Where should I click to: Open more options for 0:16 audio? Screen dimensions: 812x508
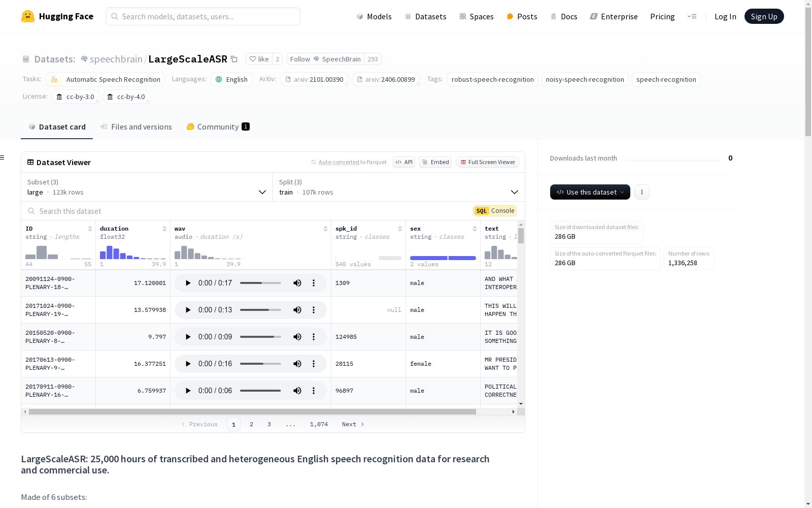314,364
